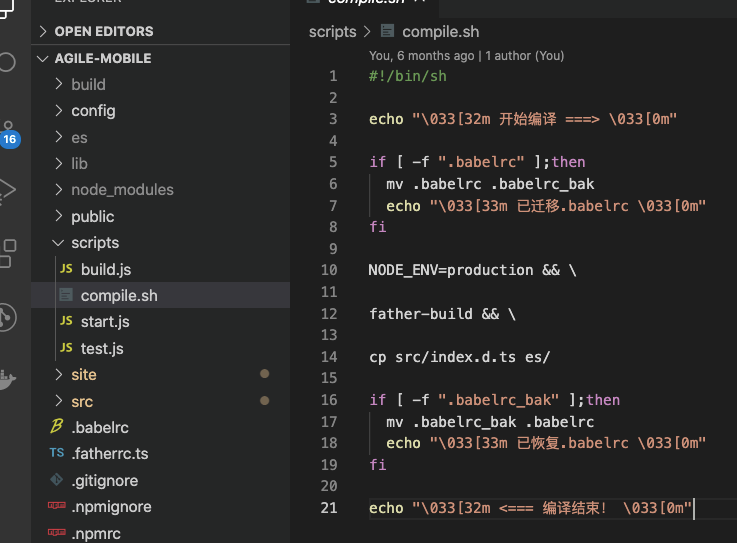Screen dimensions: 737x543
Task: Click the '#!/bin/sh' shebang line
Action: coord(408,76)
